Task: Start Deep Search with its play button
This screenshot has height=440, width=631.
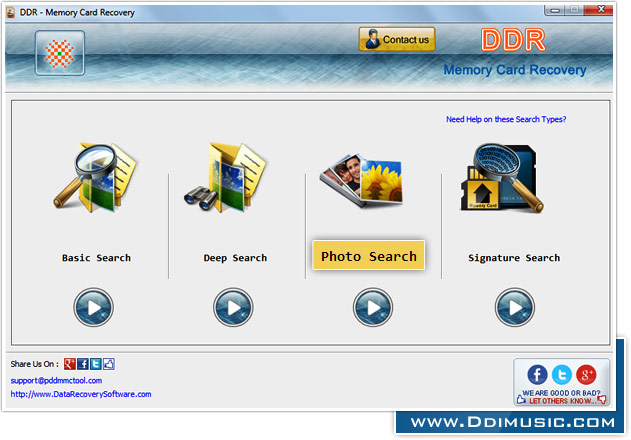Action: (233, 307)
